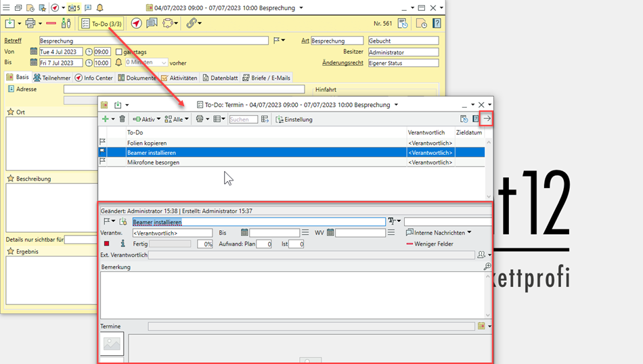Click the red status color square
Image resolution: width=643 pixels, height=364 pixels.
point(106,244)
